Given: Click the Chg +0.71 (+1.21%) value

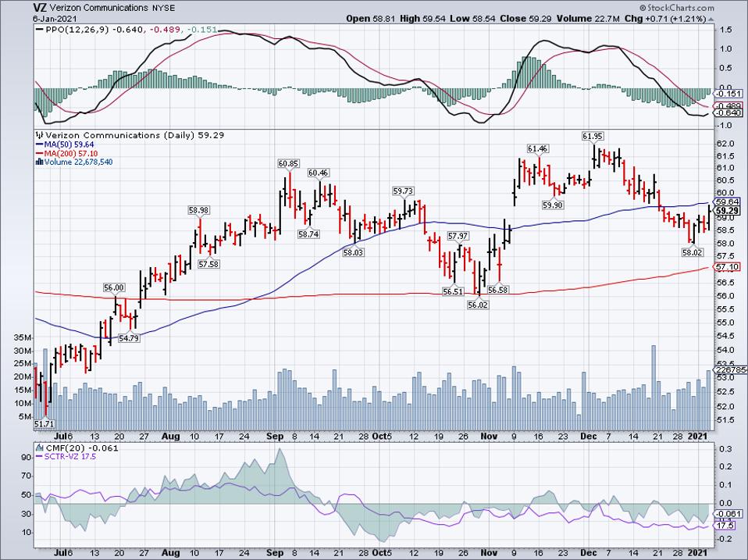Looking at the screenshot, I should [665, 19].
